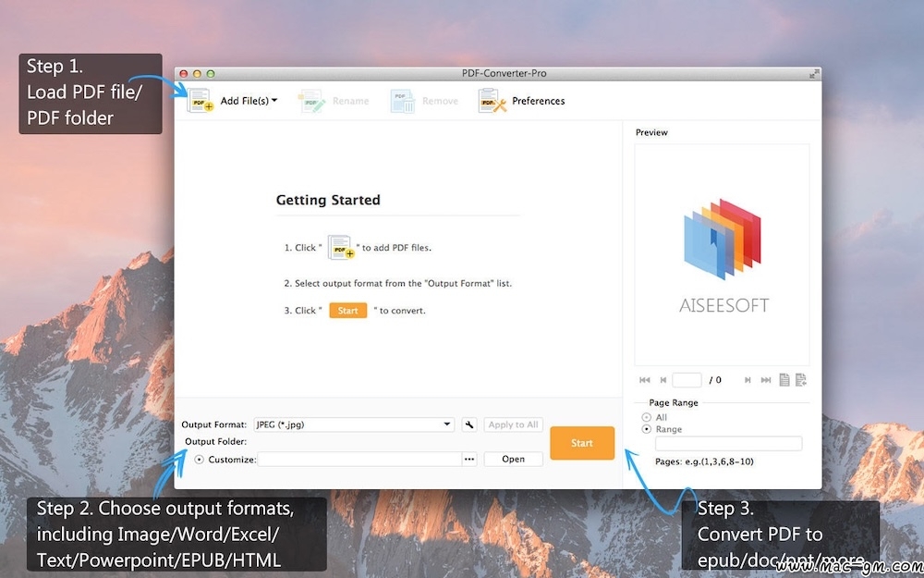Click page export icon beside preview controls

point(801,380)
